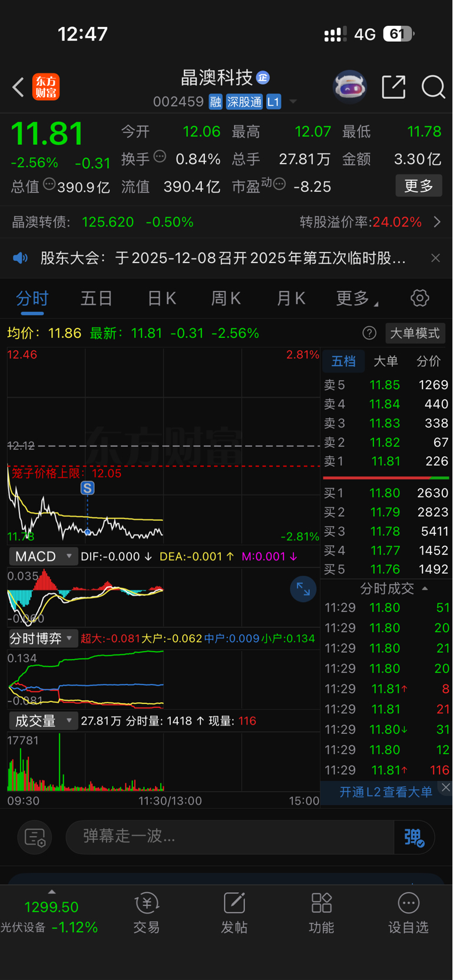
Task: Tap the main price 11.81
Action: (x=47, y=134)
